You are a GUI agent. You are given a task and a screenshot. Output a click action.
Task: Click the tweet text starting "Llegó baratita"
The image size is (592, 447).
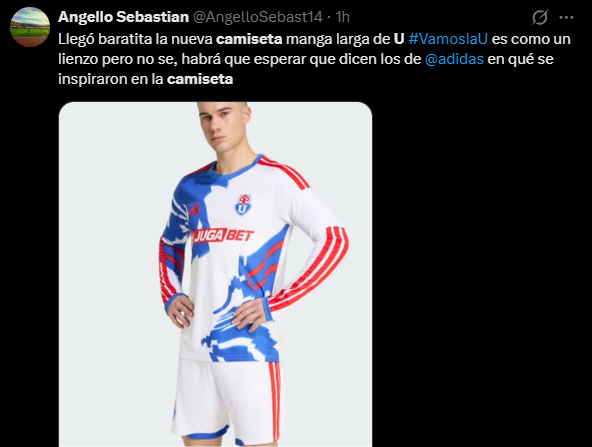click(314, 59)
